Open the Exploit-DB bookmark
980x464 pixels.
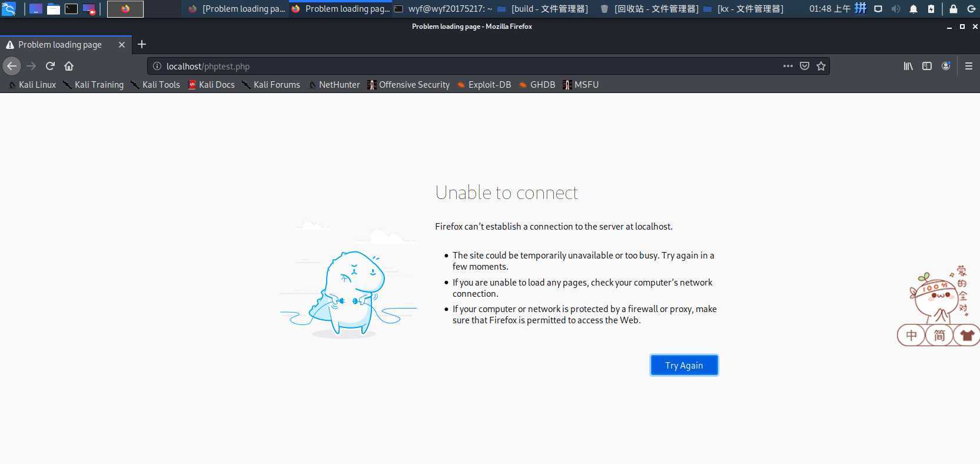click(484, 85)
